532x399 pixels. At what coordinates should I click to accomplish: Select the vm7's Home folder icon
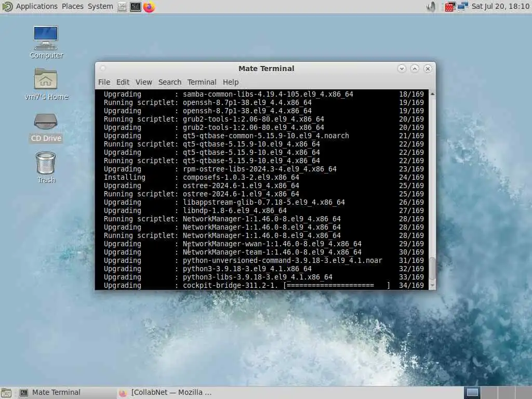46,84
